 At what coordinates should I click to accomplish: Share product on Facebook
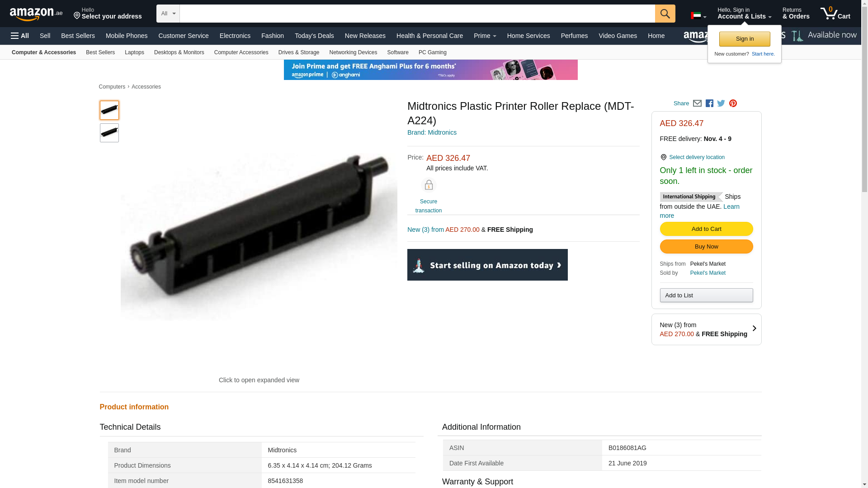point(709,103)
